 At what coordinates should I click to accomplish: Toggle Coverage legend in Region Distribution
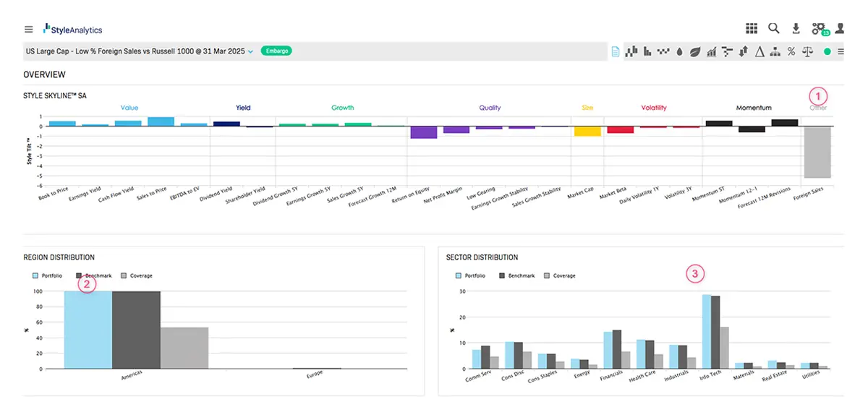[137, 275]
